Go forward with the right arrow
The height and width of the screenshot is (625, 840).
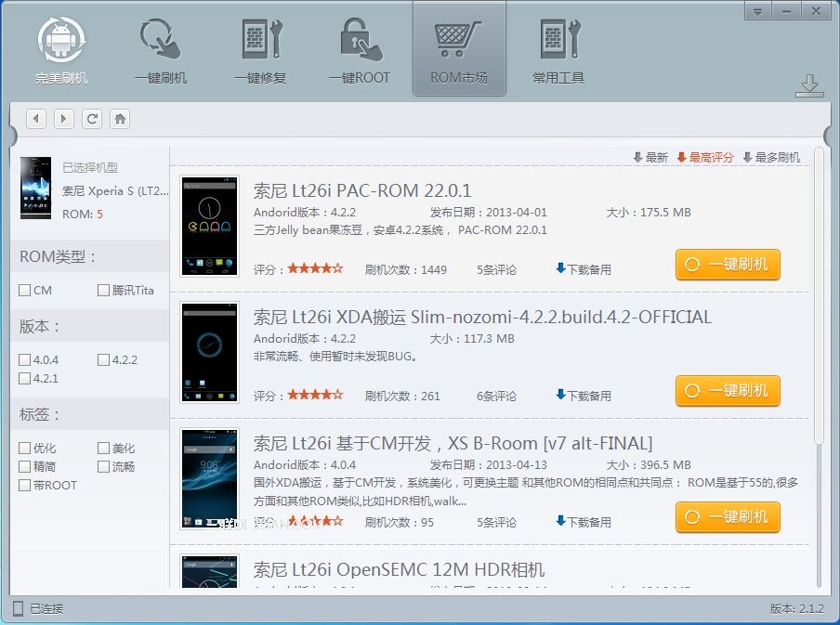click(x=64, y=118)
